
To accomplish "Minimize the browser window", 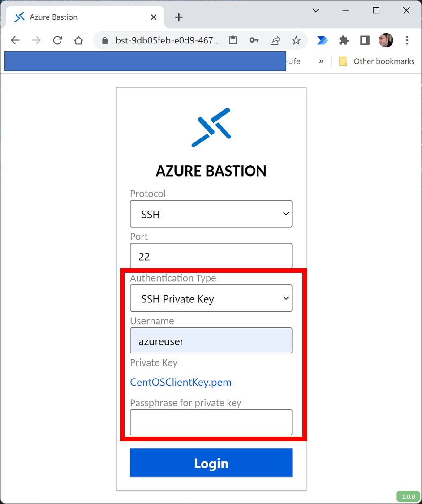I will click(346, 10).
